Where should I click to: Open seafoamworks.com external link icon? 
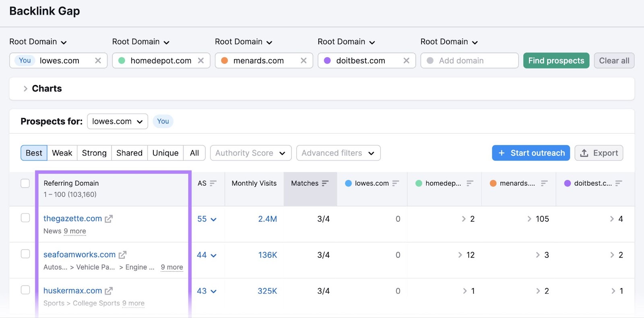[x=122, y=255]
